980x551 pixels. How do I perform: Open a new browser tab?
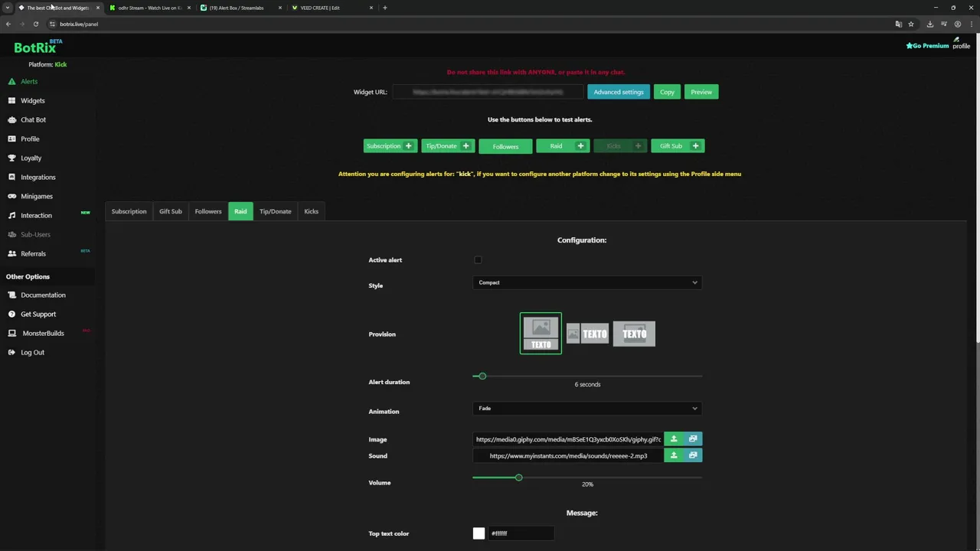click(385, 8)
